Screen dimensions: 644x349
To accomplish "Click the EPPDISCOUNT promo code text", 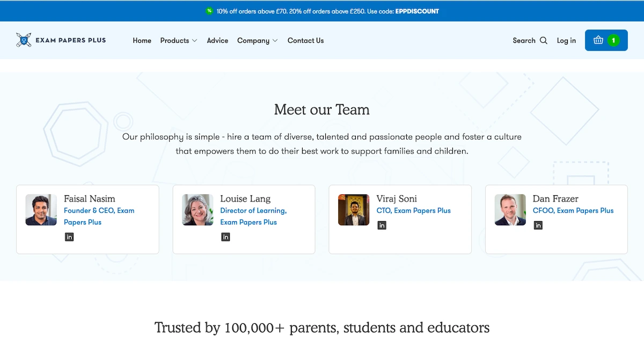I will (x=417, y=11).
